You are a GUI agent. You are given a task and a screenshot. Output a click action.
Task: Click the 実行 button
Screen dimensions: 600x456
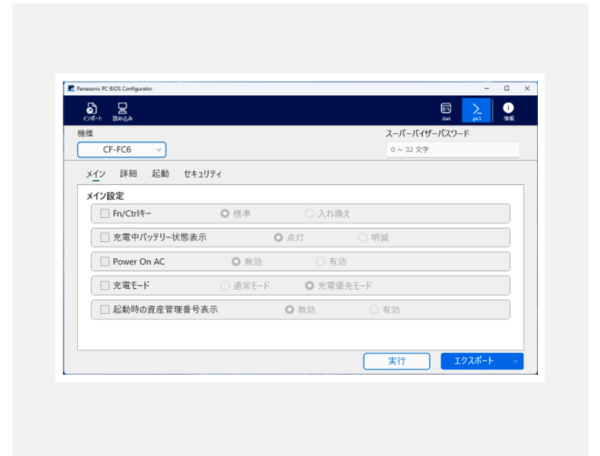[396, 361]
